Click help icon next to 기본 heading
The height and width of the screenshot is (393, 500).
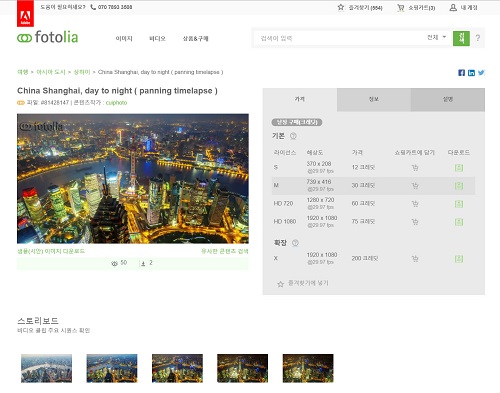tap(293, 136)
